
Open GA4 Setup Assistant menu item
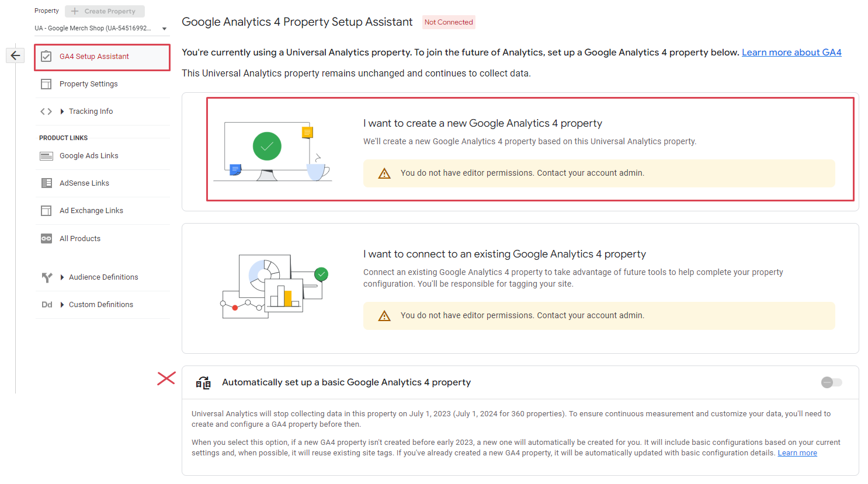tap(102, 57)
